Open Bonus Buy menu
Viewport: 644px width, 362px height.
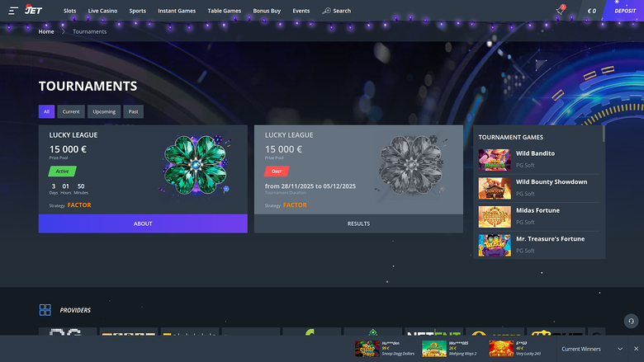click(267, 11)
